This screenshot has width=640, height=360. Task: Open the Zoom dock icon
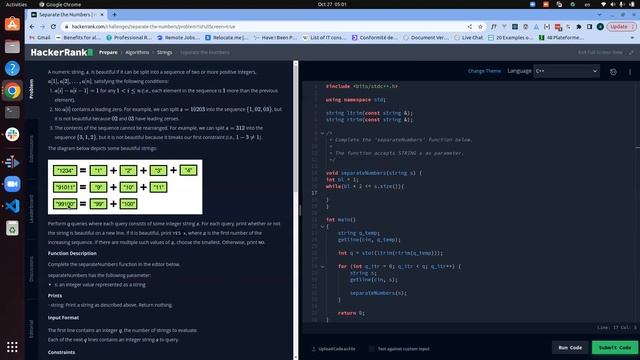tap(12, 184)
